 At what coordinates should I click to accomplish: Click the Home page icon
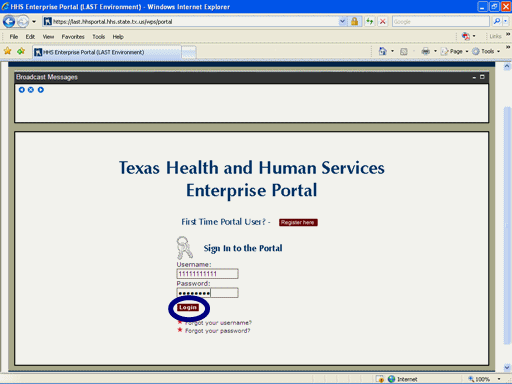[383, 51]
